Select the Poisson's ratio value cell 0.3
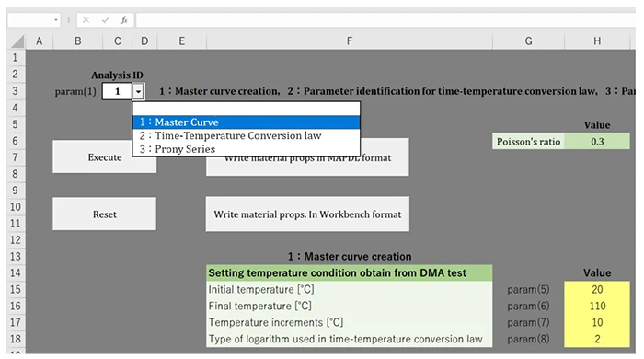This screenshot has width=644, height=359. tap(597, 142)
